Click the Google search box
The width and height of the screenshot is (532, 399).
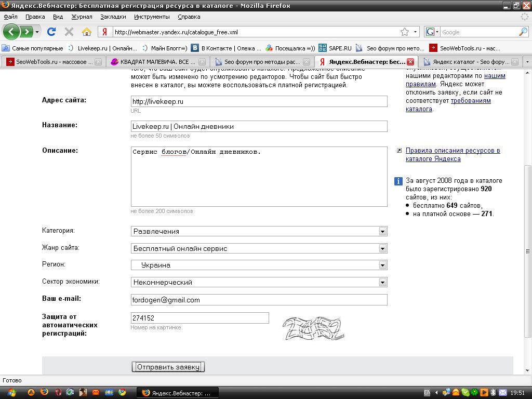click(480, 32)
